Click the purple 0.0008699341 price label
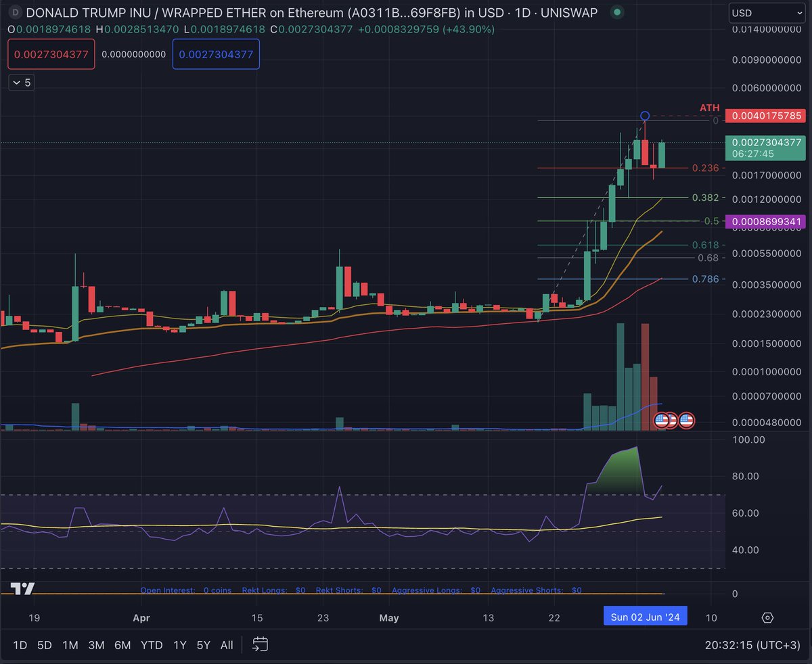 click(x=765, y=221)
